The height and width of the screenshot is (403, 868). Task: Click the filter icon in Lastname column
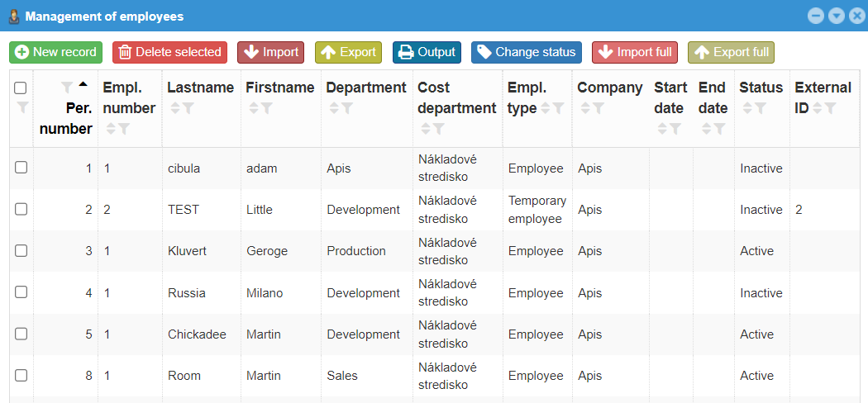pos(188,108)
